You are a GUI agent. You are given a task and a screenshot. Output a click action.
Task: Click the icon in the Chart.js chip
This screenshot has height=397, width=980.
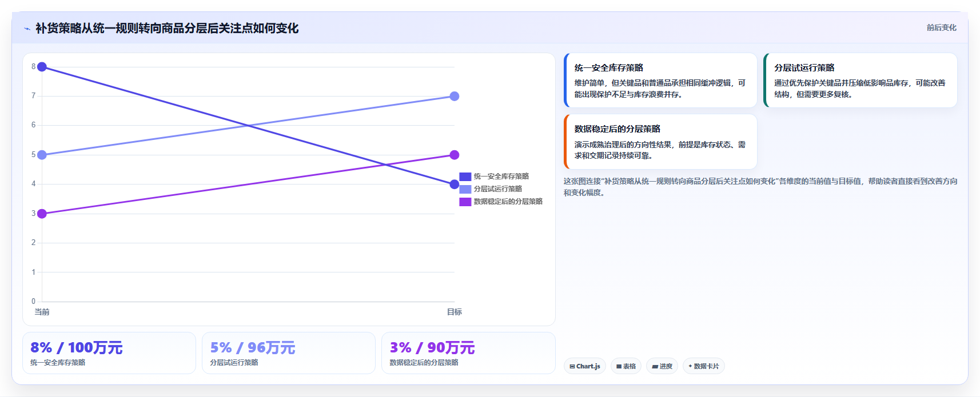(x=572, y=367)
